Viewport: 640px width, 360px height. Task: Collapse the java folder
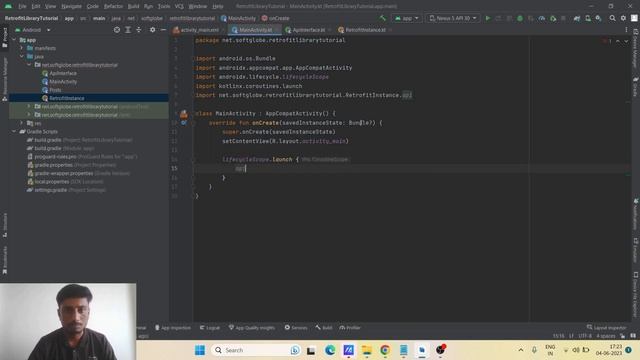[x=22, y=56]
